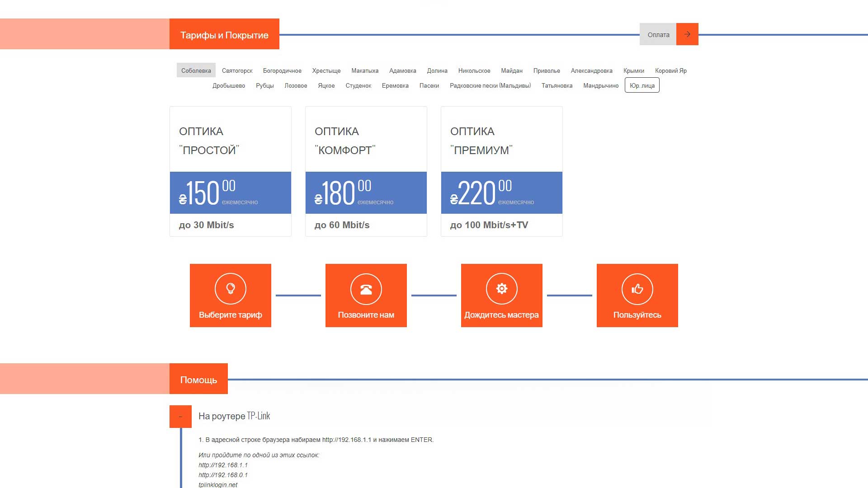The image size is (868, 488).
Task: Click the phone icon in Позвоните нам
Action: (x=366, y=289)
